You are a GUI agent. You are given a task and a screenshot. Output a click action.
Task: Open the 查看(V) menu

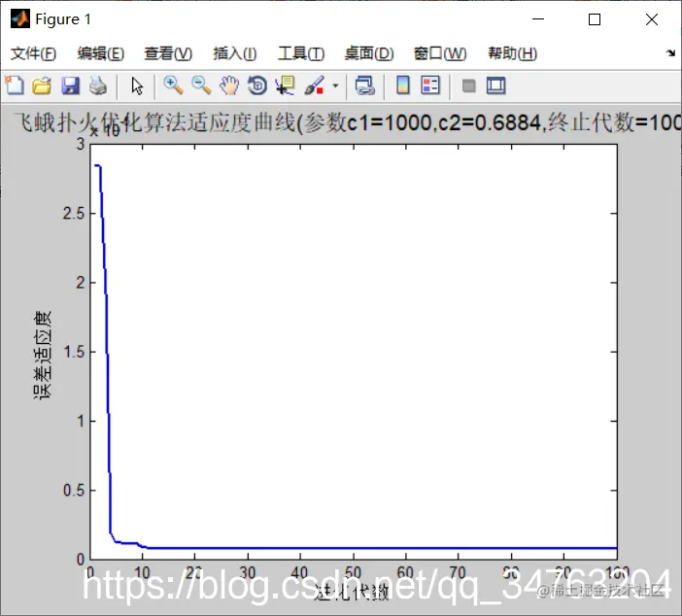point(168,53)
